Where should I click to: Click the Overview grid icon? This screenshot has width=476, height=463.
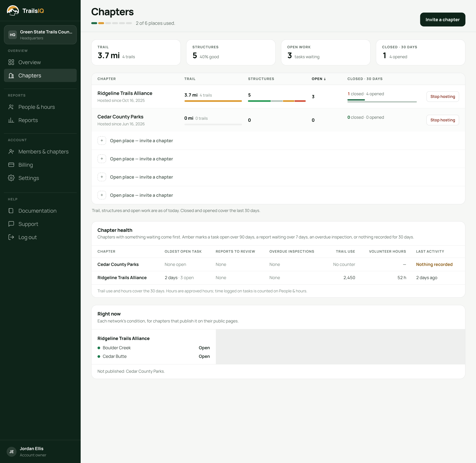tap(11, 62)
